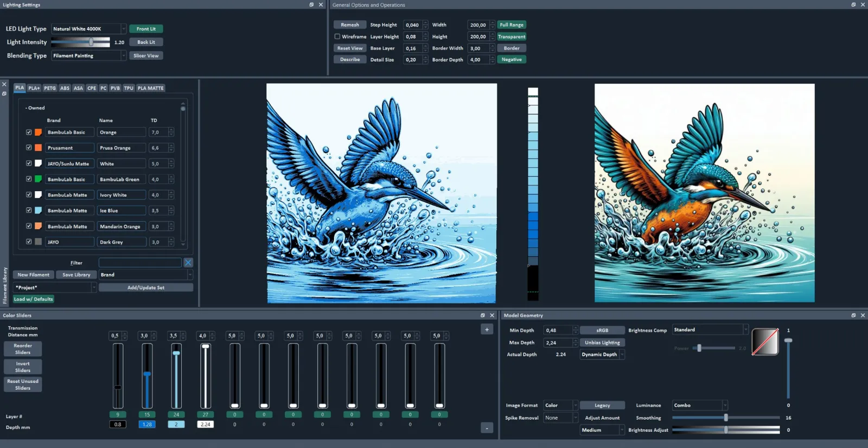
Task: Toggle the JAYO Dark Grey filament checkbox
Action: click(29, 242)
